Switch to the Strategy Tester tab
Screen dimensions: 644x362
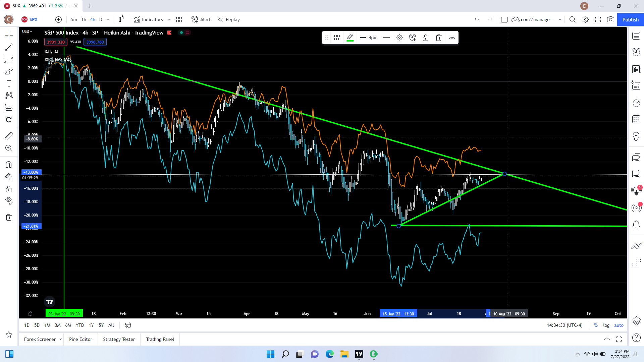(119, 339)
